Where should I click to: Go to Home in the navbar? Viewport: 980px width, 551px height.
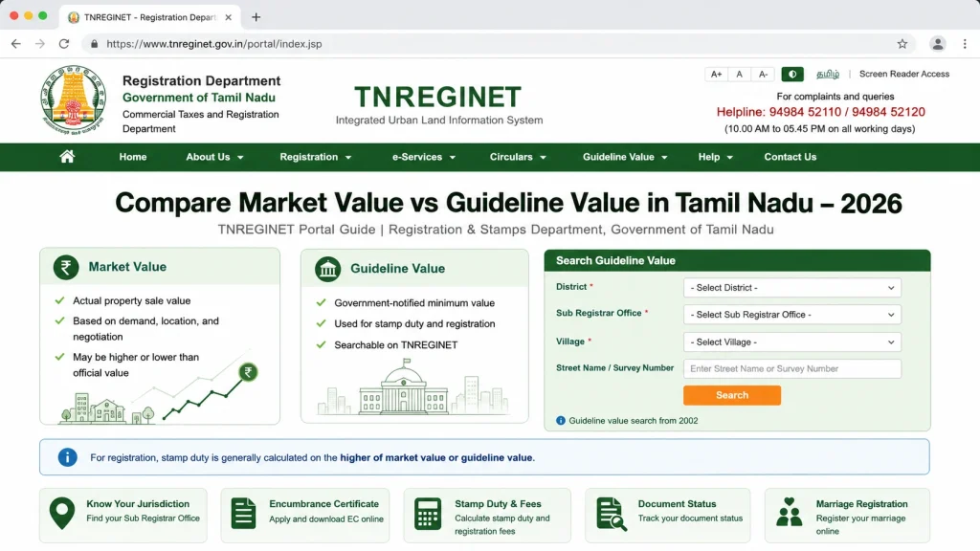(x=133, y=157)
